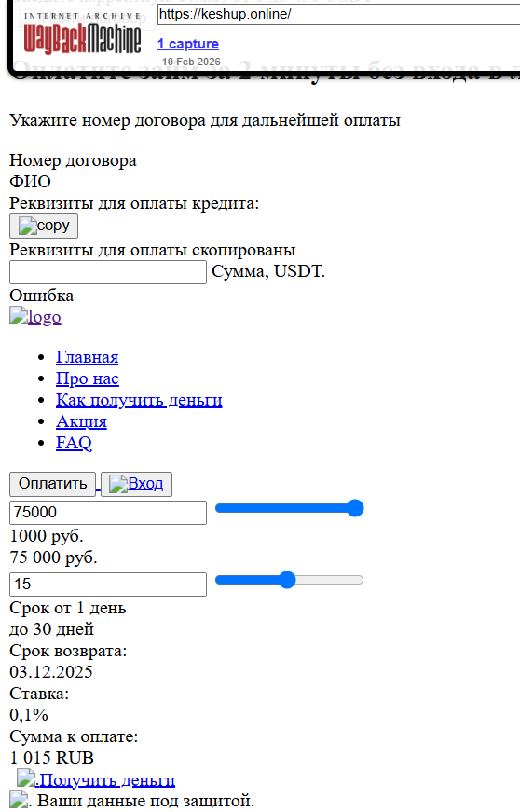This screenshot has height=812, width=520.
Task: Click the USDT amount input field
Action: click(108, 272)
